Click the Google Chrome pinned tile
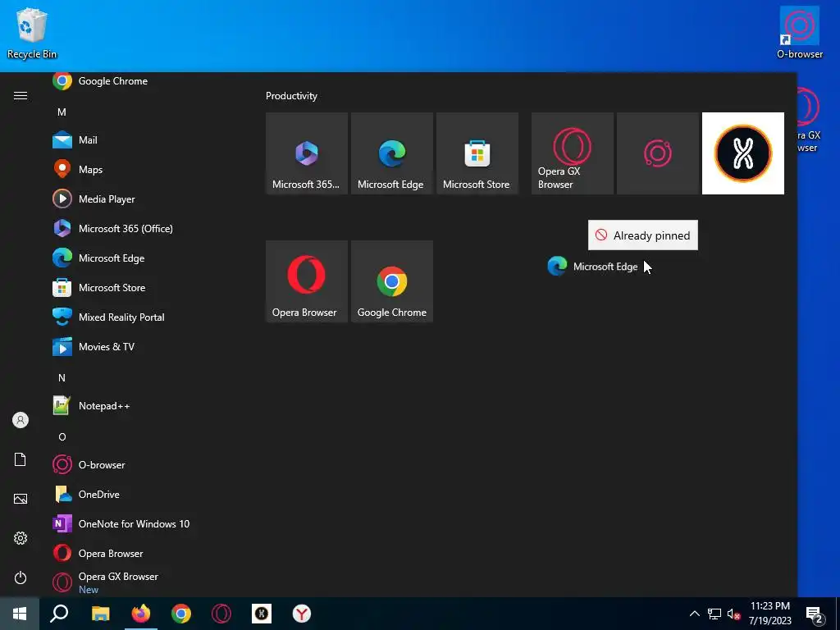The width and height of the screenshot is (840, 630). click(x=391, y=281)
